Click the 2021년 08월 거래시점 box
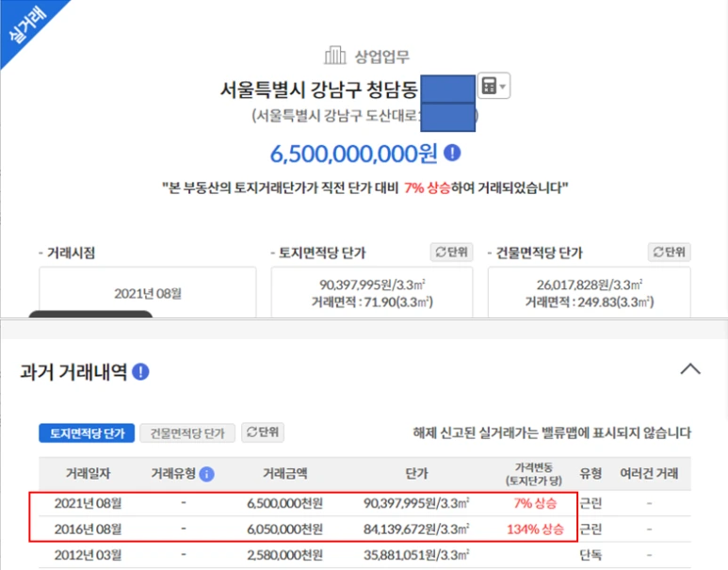The image size is (728, 570). click(x=148, y=293)
